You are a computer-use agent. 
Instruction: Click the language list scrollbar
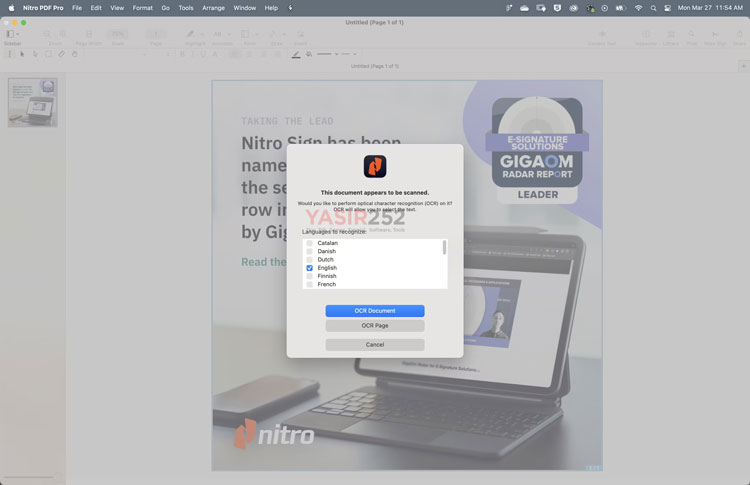[444, 248]
